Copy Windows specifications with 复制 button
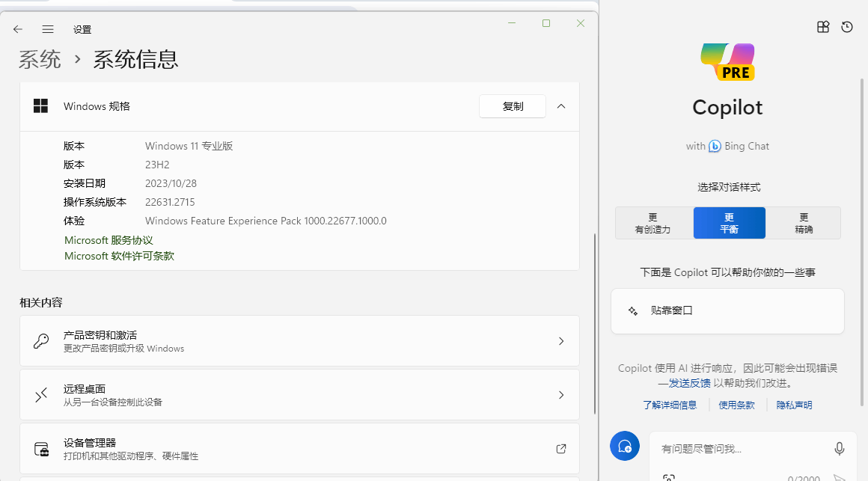Screen dimensions: 868x481 pos(513,106)
